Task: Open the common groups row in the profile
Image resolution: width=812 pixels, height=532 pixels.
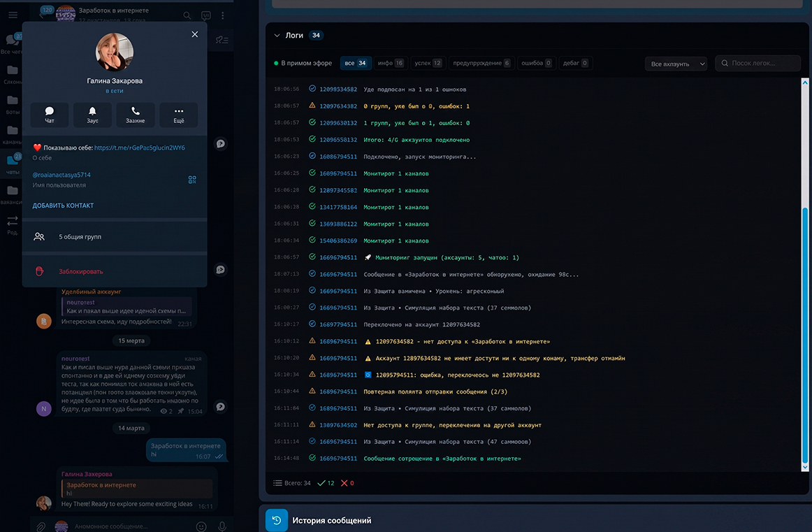Action: click(x=115, y=237)
